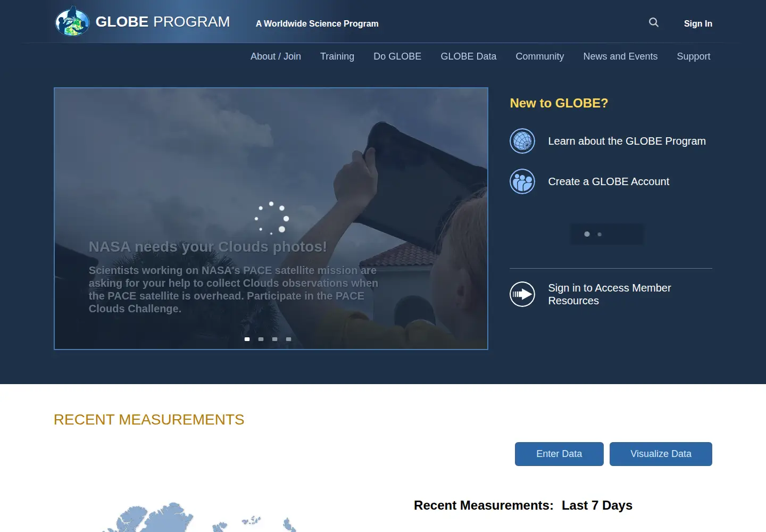766x532 pixels.
Task: Click the GLOBE PROGRAM title text
Action: click(163, 22)
